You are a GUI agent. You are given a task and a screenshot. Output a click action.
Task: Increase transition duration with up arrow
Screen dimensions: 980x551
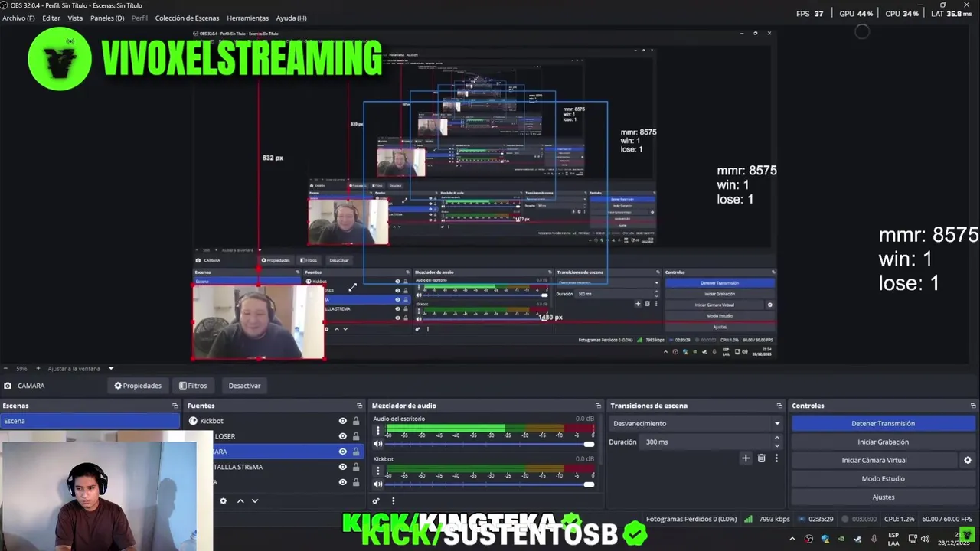(x=777, y=438)
